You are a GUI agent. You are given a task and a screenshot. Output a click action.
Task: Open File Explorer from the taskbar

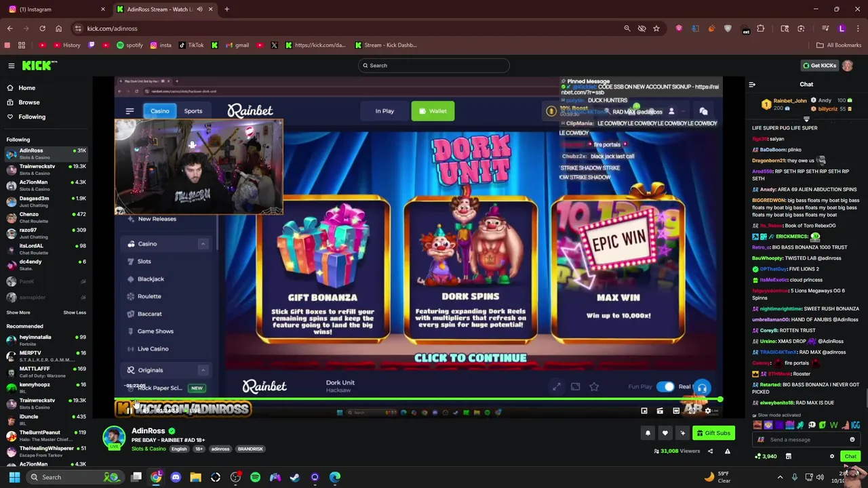[x=195, y=477]
